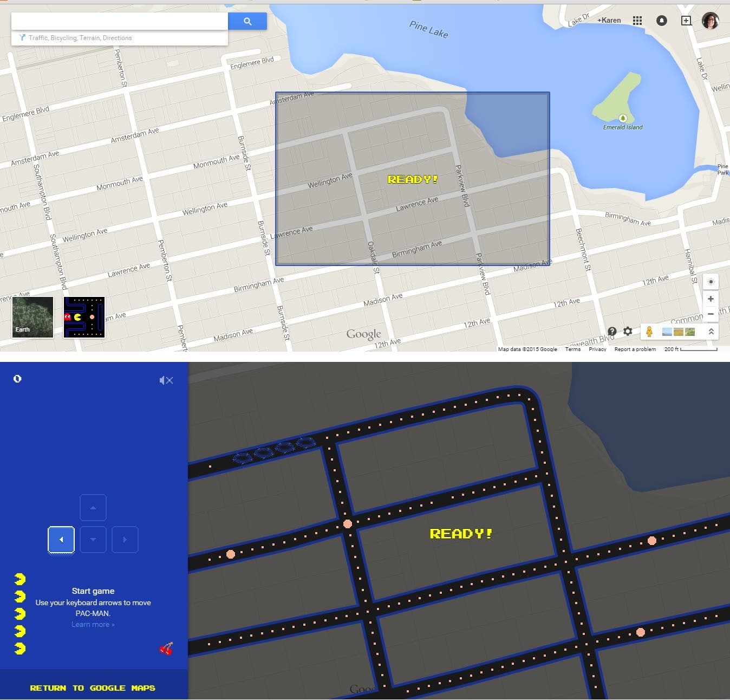730x700 pixels.
Task: Expand the imagery tray chevron
Action: coord(711,331)
